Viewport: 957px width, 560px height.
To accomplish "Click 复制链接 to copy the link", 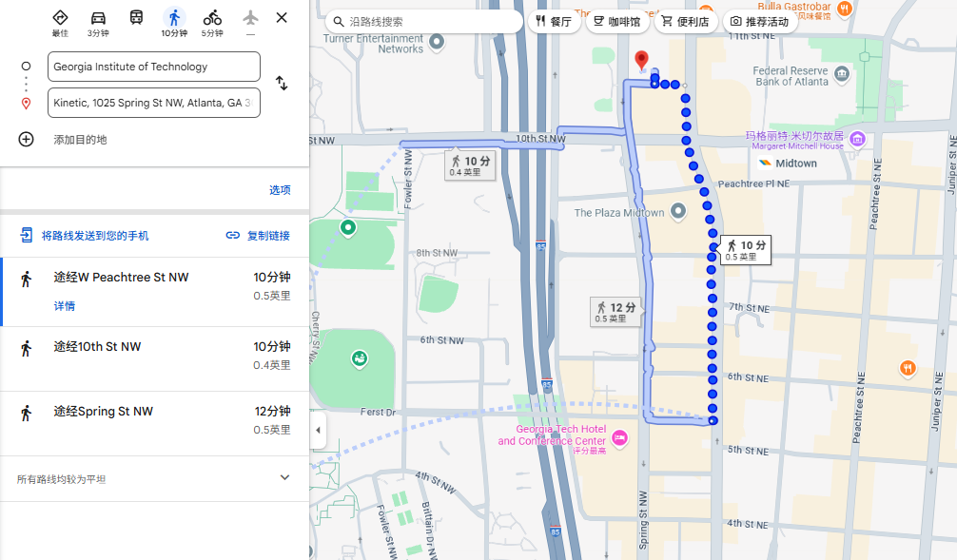I will pyautogui.click(x=258, y=236).
